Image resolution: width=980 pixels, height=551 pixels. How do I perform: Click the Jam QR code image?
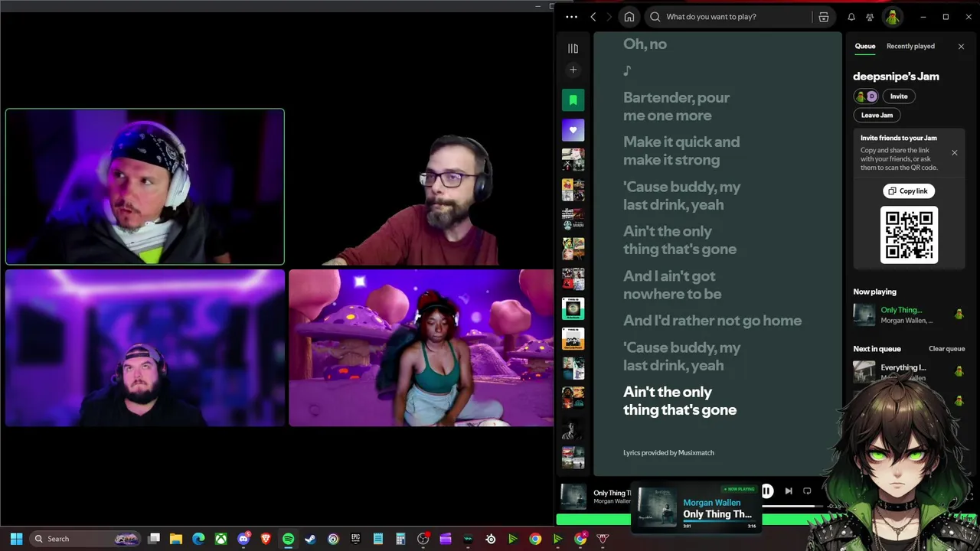[909, 235]
